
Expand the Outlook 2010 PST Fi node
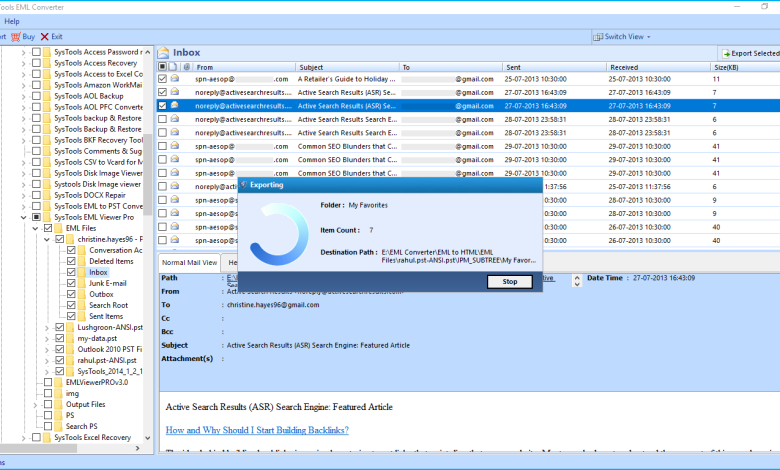(47, 349)
